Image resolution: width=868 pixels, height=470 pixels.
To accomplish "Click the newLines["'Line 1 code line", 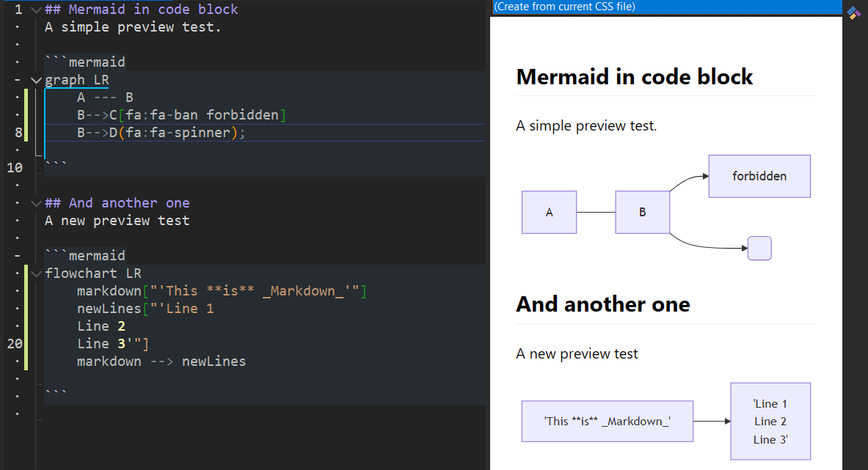I will tap(145, 309).
